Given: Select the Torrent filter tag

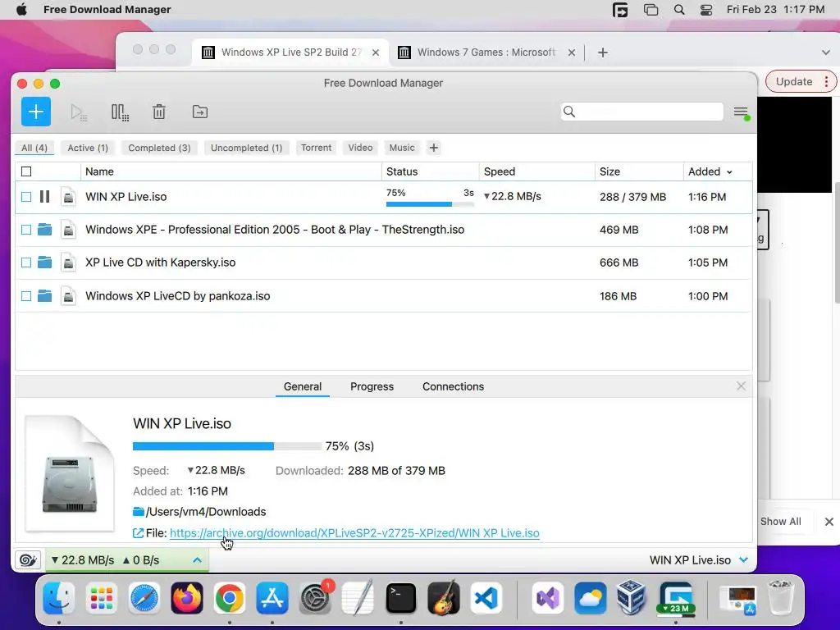Looking at the screenshot, I should (x=316, y=148).
